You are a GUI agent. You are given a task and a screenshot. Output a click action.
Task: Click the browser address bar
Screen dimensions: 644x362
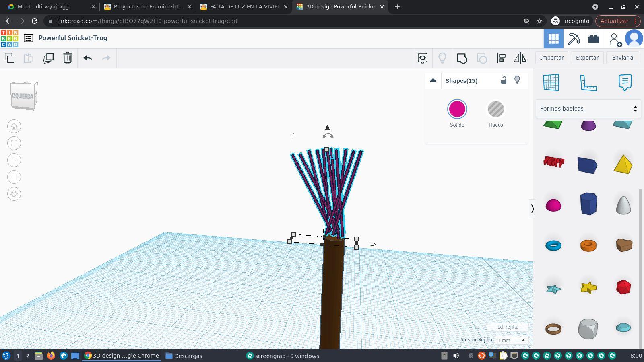(282, 21)
